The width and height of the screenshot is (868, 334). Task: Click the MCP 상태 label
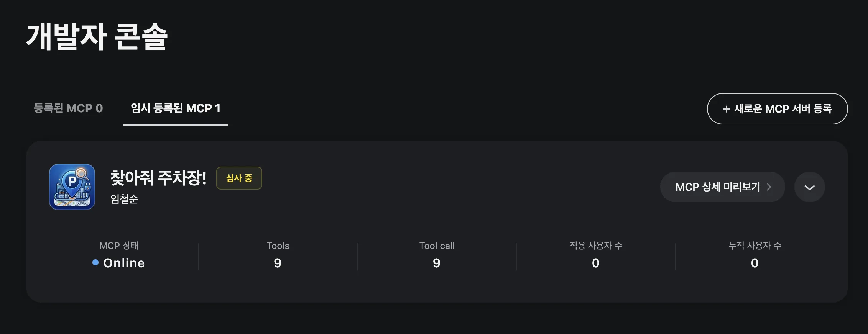119,246
